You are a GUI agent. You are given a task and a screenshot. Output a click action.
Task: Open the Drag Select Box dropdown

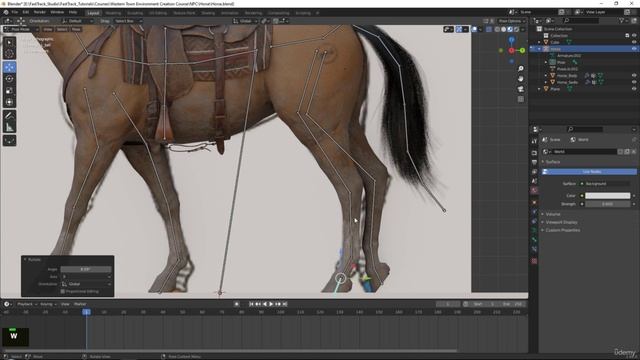(x=128, y=21)
